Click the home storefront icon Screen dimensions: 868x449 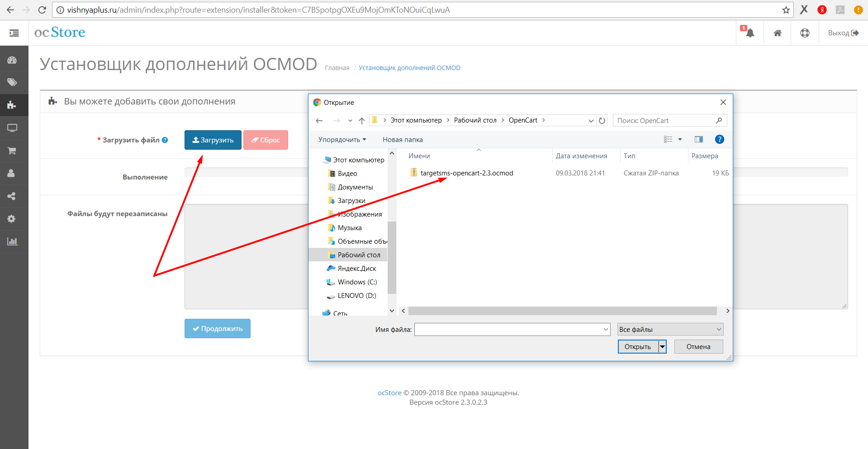(x=777, y=33)
